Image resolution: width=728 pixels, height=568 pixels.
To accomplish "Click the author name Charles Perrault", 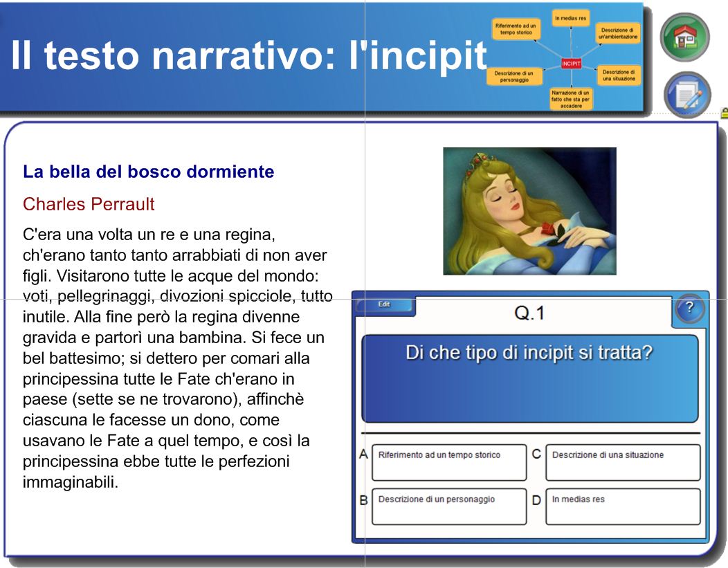I will (89, 204).
